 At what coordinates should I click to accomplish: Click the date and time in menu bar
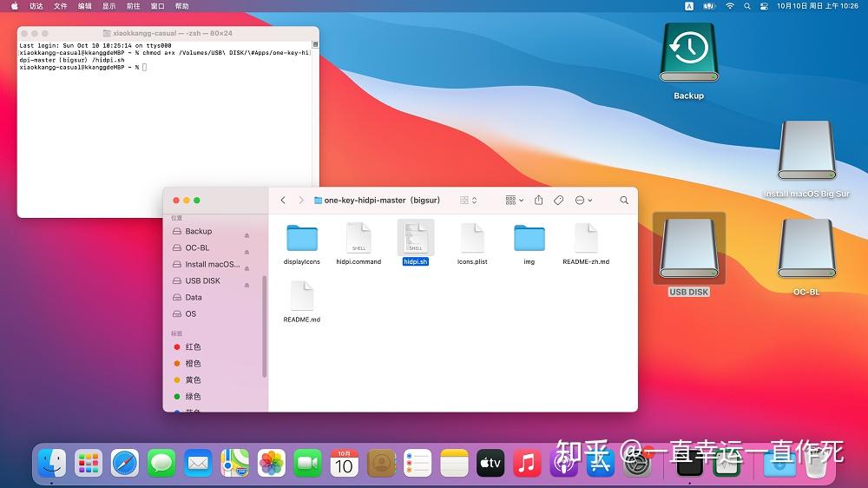click(817, 6)
